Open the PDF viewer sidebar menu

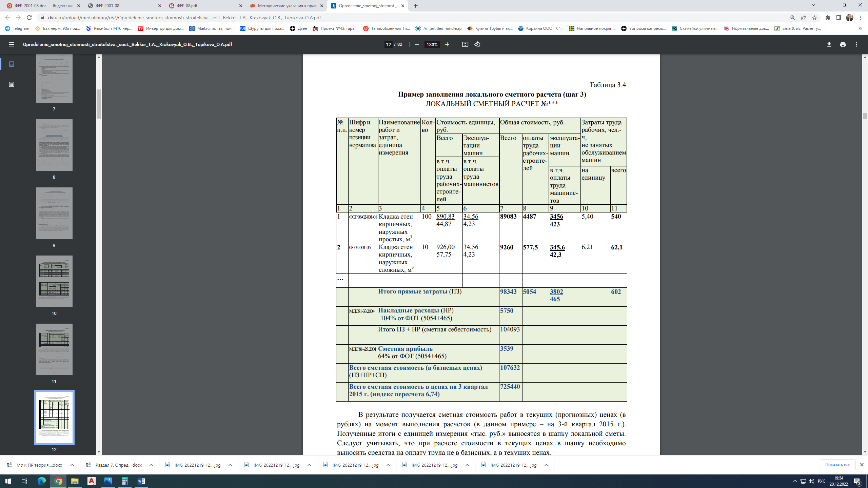point(12,44)
